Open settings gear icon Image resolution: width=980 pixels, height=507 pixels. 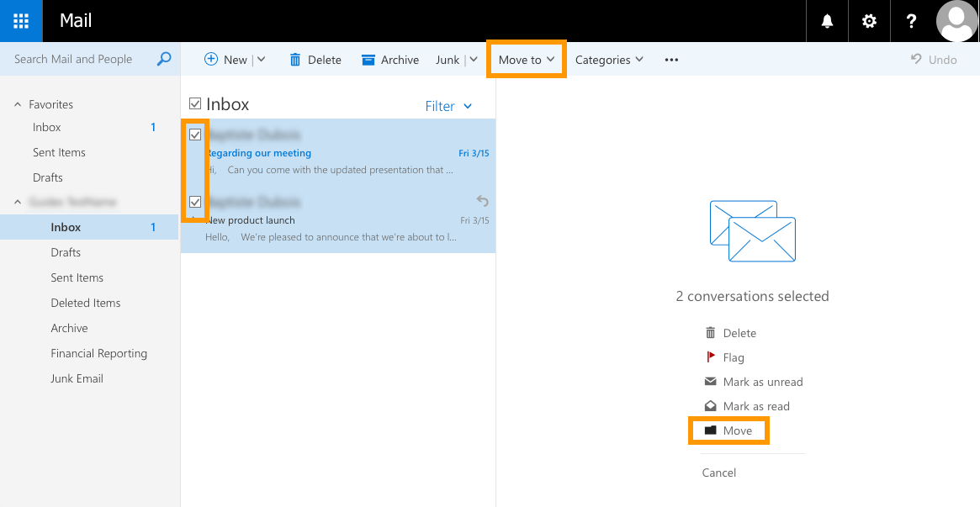[869, 21]
